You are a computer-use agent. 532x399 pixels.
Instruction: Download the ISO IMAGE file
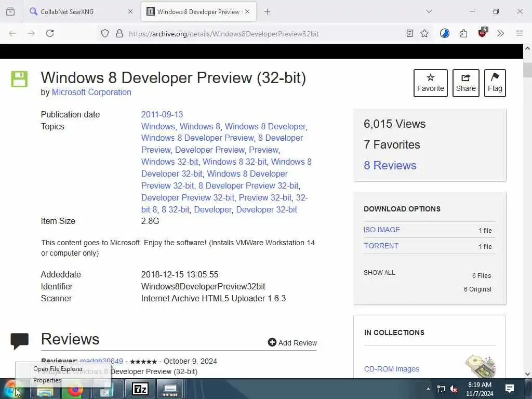point(382,230)
